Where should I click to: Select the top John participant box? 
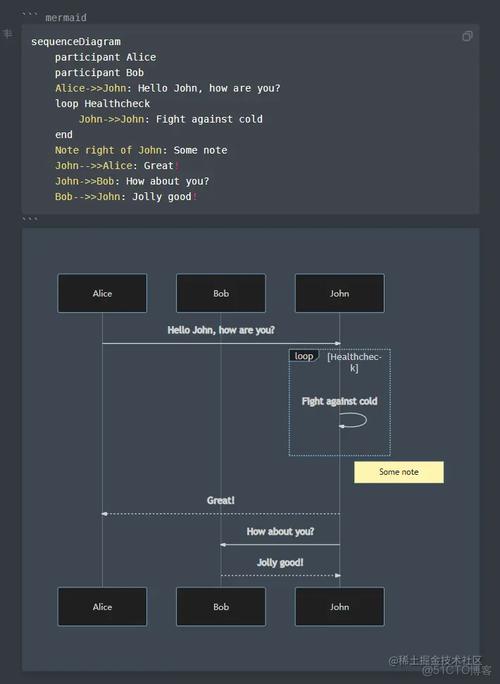(339, 293)
